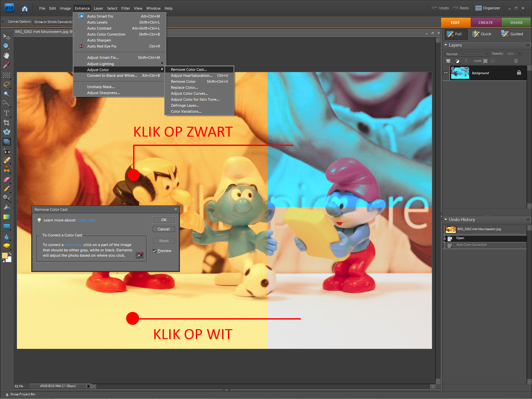The width and height of the screenshot is (532, 399).
Task: Click the Create new layer icon
Action: coord(448,61)
